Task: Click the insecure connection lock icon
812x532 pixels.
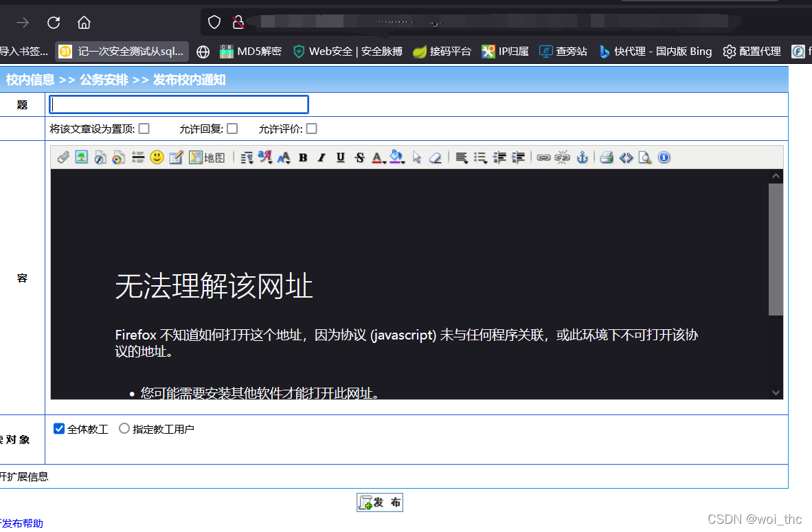Action: (x=238, y=22)
